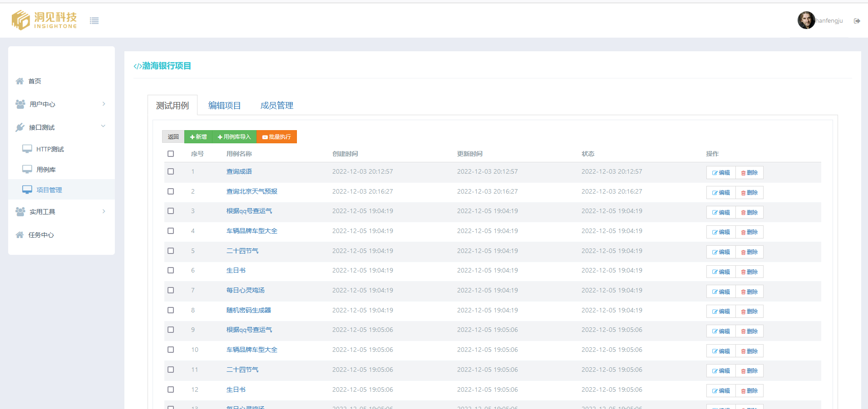This screenshot has width=868, height=409.
Task: Toggle the sidebar menu list icon
Action: 94,20
